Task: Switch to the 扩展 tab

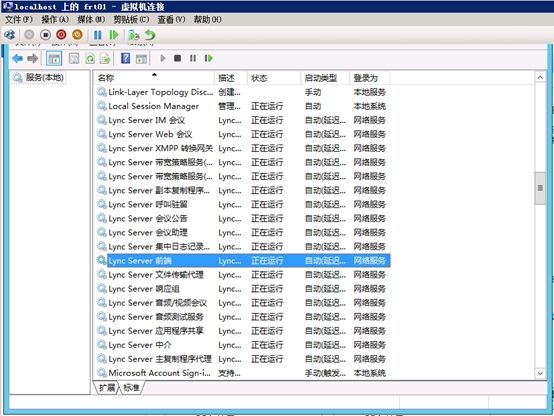Action: pyautogui.click(x=107, y=388)
